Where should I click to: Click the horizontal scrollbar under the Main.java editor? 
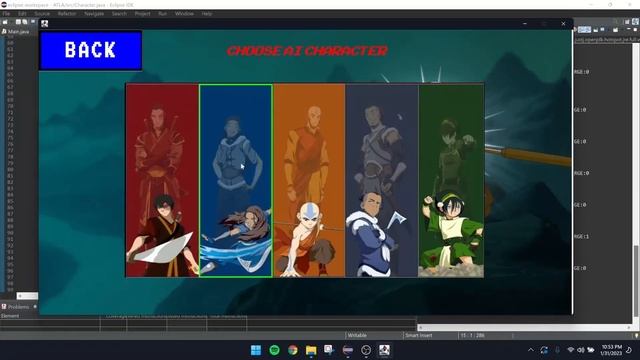tap(27, 296)
